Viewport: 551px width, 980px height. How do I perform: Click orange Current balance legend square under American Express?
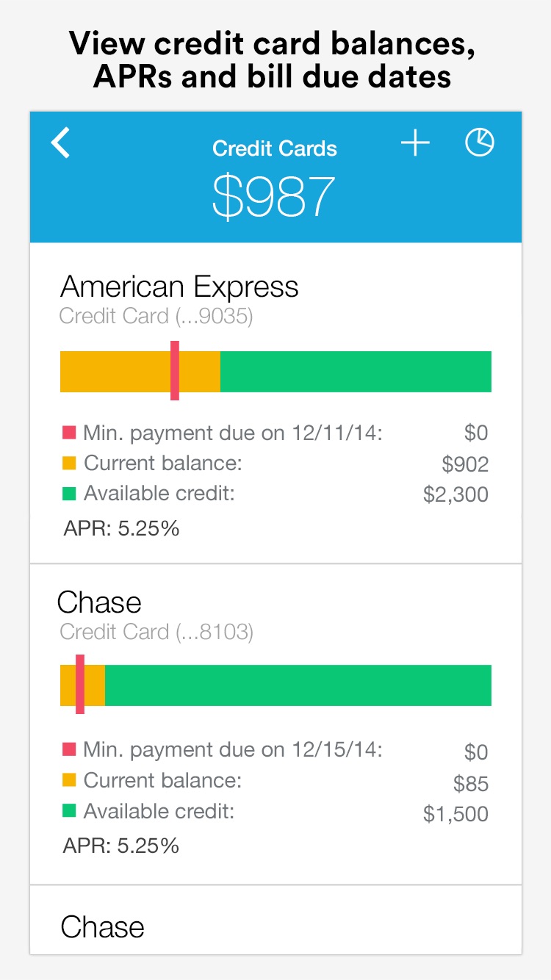pos(69,464)
